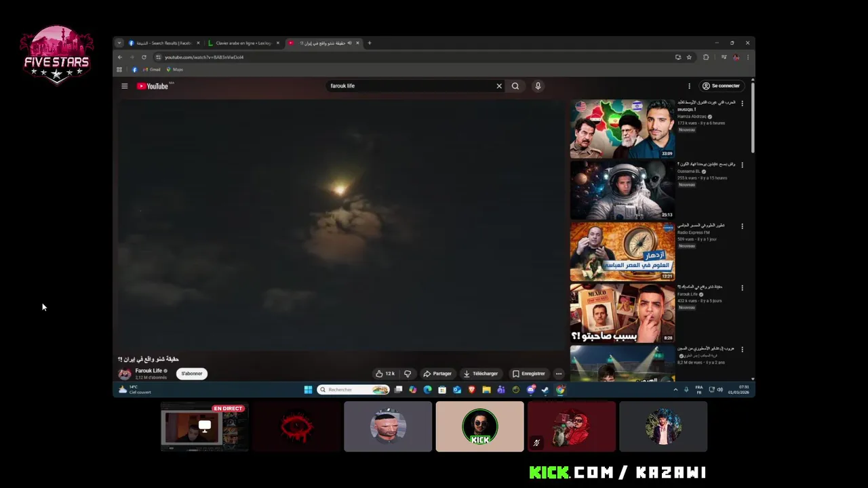Open the Oussama BL astronaut video thumbnail
Viewport: 868px width, 488px height.
pyautogui.click(x=623, y=190)
